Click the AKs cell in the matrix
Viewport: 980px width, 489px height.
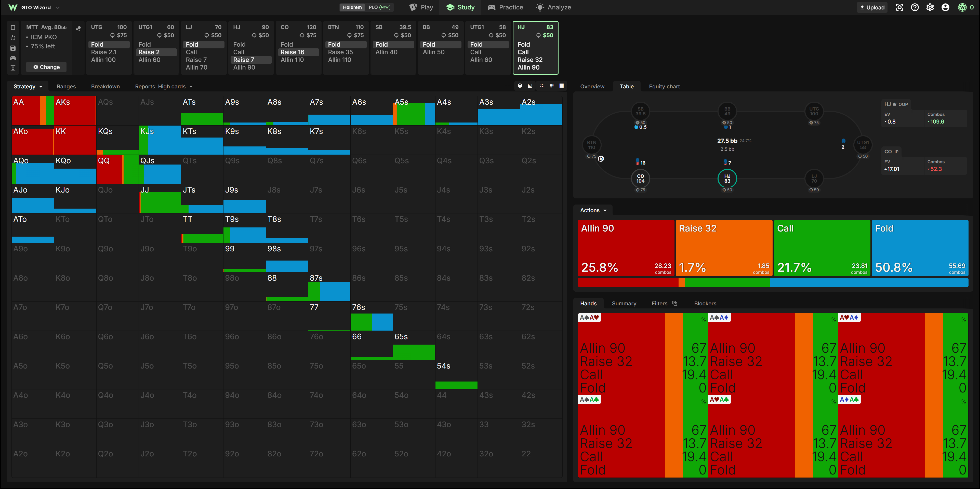point(75,111)
